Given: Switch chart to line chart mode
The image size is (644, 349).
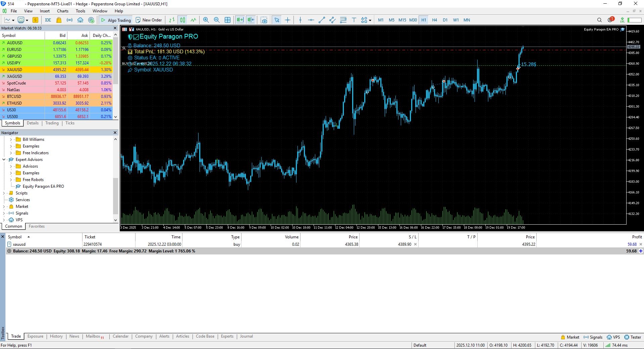Looking at the screenshot, I should (x=193, y=20).
